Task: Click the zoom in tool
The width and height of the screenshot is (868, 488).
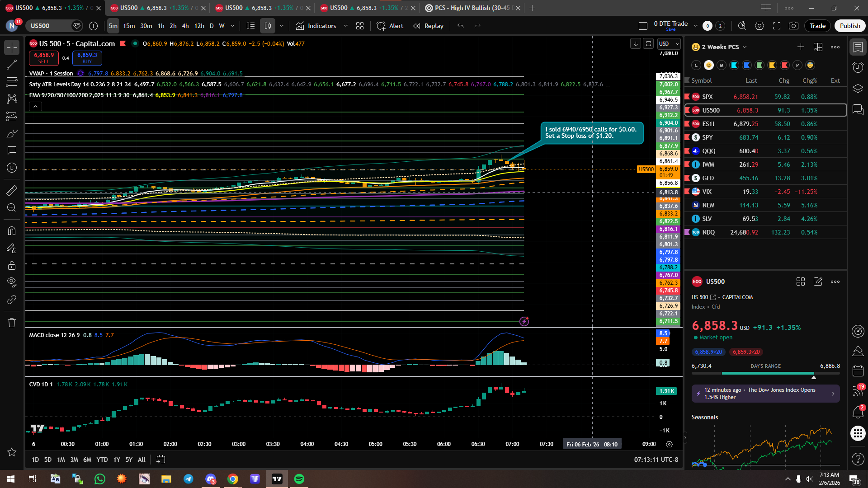Action: [x=12, y=208]
